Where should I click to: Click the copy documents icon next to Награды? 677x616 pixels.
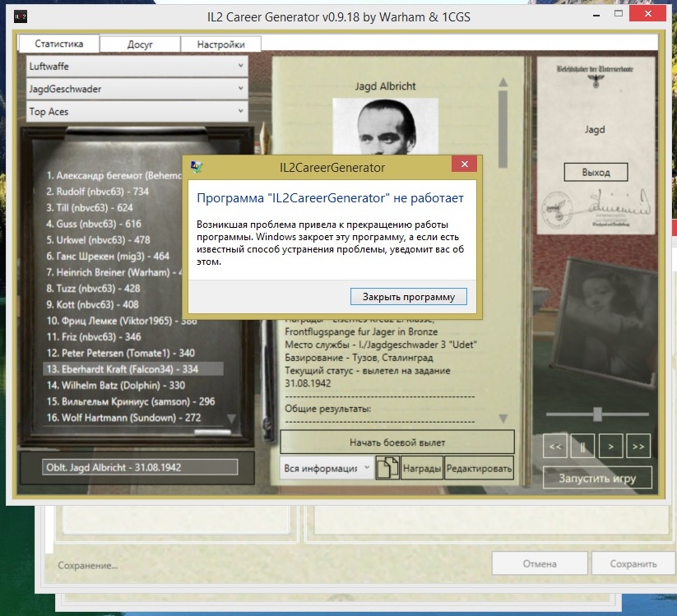387,468
